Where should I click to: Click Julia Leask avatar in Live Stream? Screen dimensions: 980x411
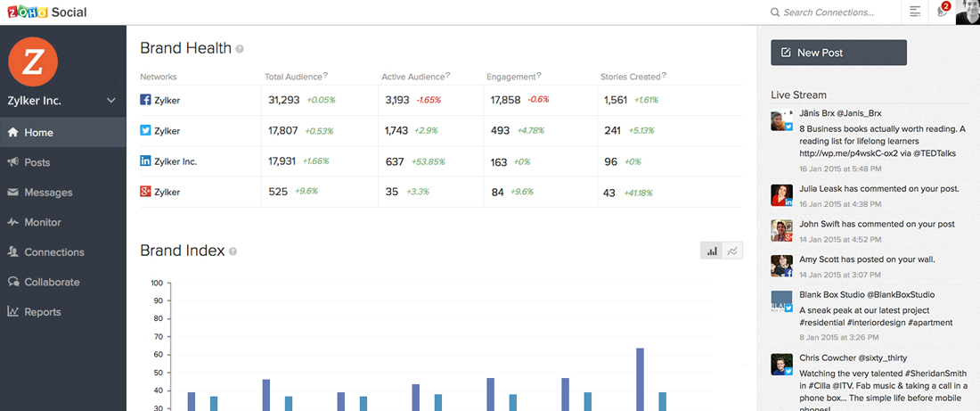pyautogui.click(x=782, y=195)
